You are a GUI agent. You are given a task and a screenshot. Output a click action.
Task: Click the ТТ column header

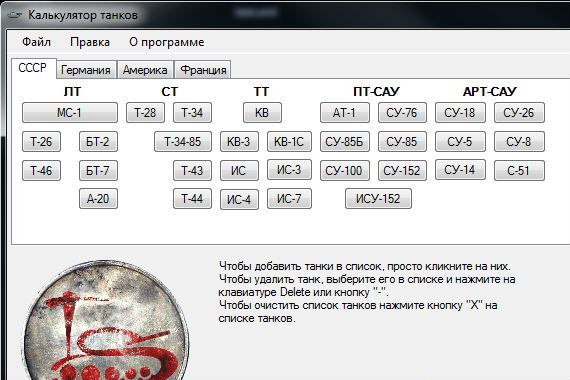tap(261, 92)
